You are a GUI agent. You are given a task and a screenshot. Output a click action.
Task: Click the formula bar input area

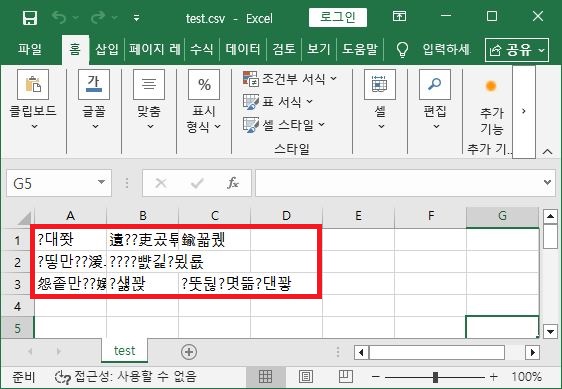pos(397,184)
